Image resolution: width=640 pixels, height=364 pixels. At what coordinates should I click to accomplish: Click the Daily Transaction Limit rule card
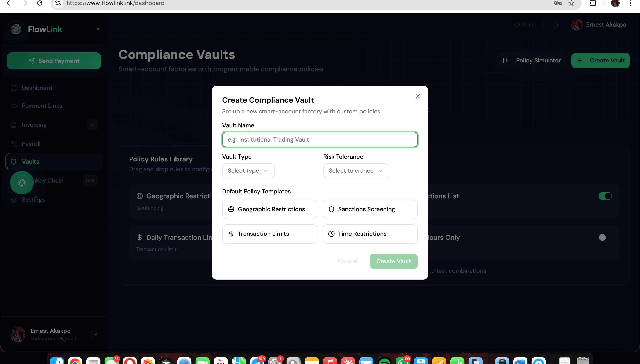(171, 243)
